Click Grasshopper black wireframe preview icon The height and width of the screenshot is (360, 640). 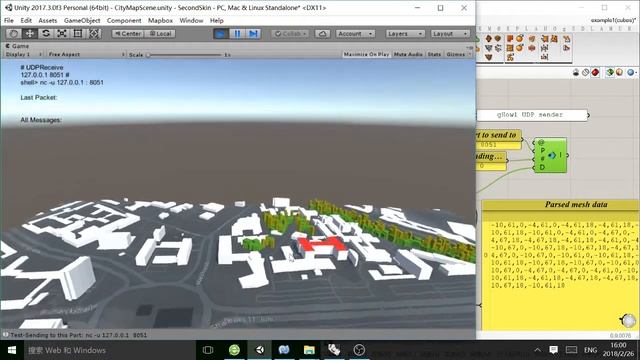(x=576, y=73)
